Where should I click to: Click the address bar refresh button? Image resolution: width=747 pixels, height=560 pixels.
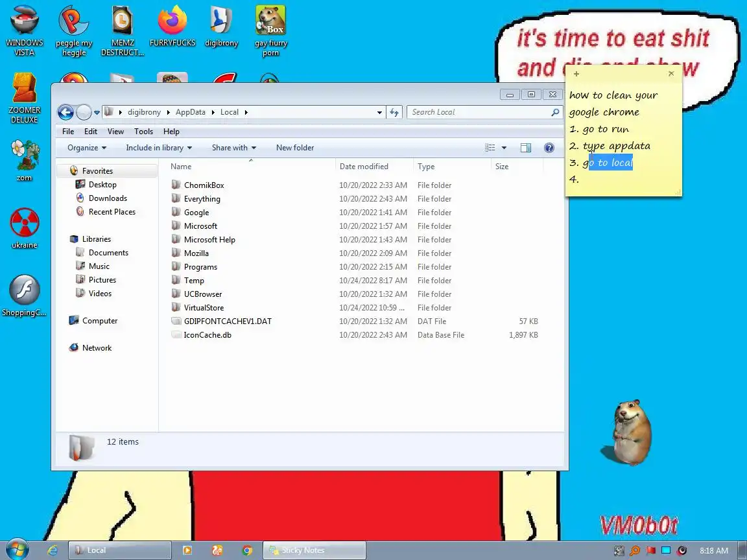tap(394, 112)
